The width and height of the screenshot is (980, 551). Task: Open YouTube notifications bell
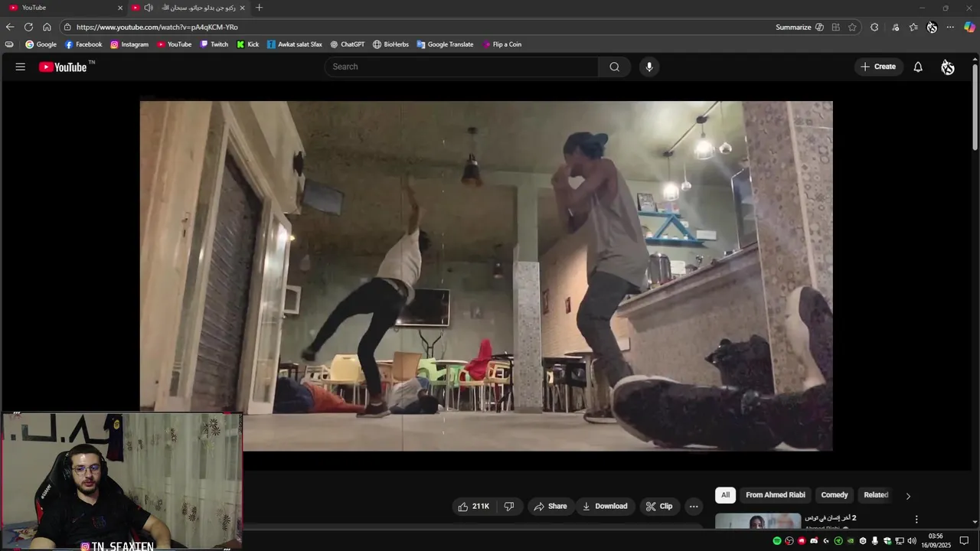(918, 67)
